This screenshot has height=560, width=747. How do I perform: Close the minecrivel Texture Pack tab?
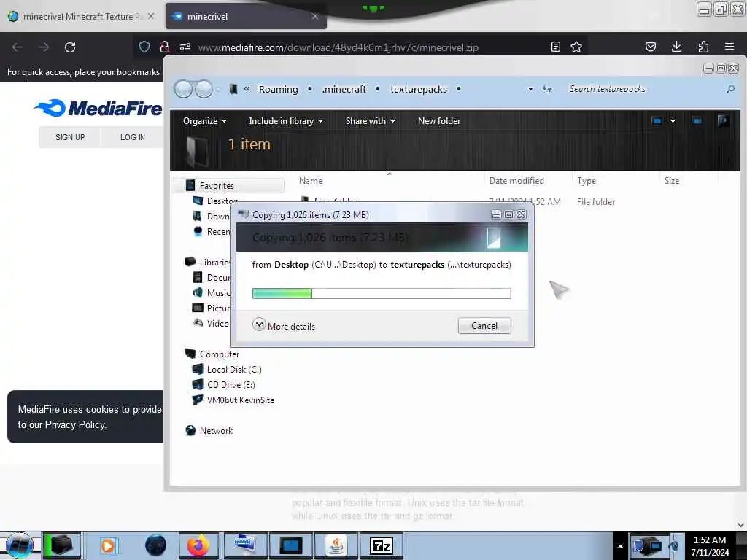(151, 16)
